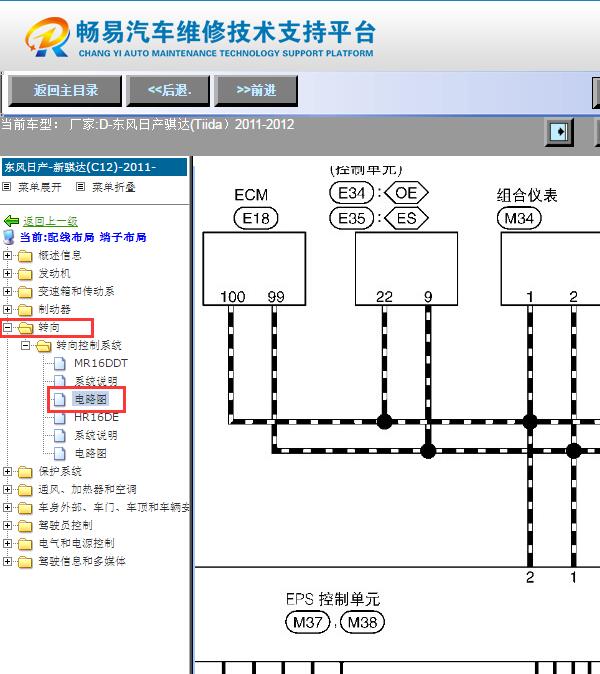Collapse the 转向 tree node
This screenshot has height=674, width=600.
(x=7, y=328)
